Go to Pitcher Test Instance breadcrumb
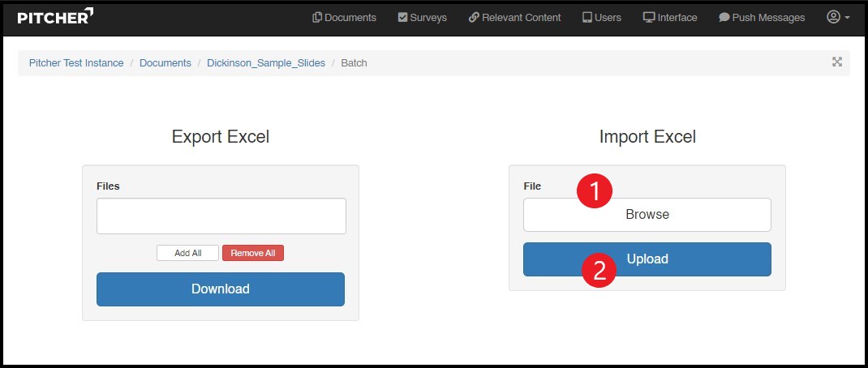868x368 pixels. tap(76, 63)
